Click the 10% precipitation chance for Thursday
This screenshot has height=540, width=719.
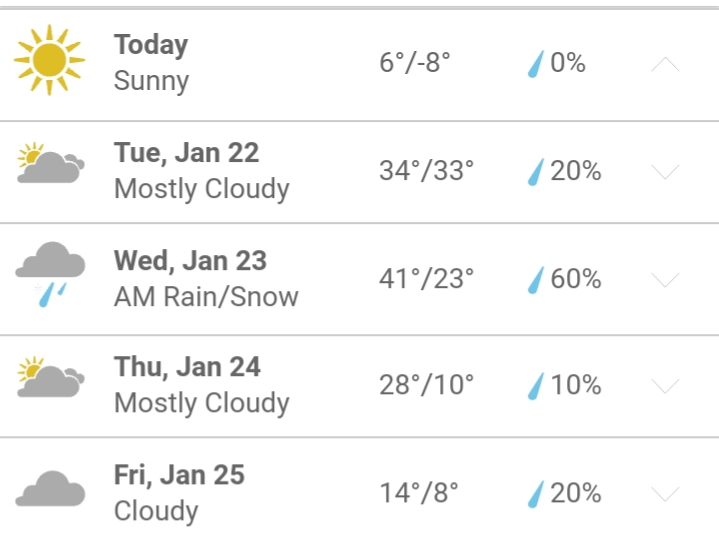click(576, 386)
